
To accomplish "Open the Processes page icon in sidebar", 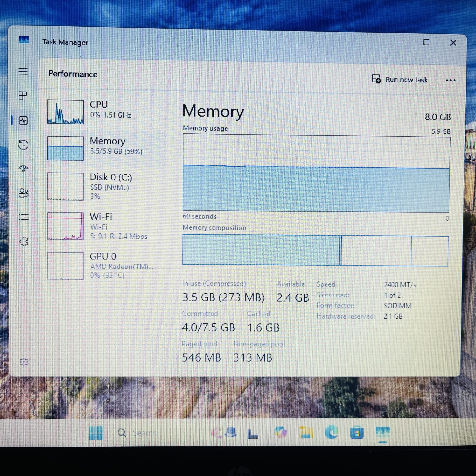I will click(23, 95).
